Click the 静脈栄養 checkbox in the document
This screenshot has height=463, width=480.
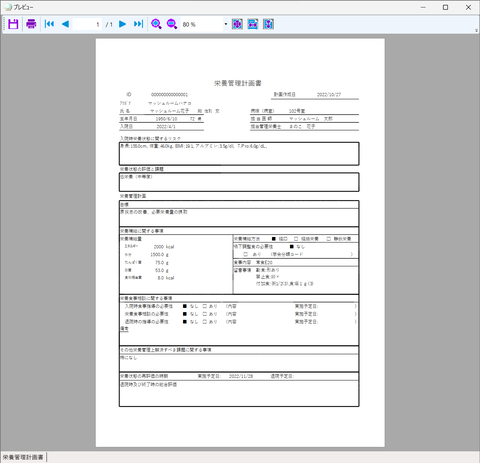click(329, 239)
